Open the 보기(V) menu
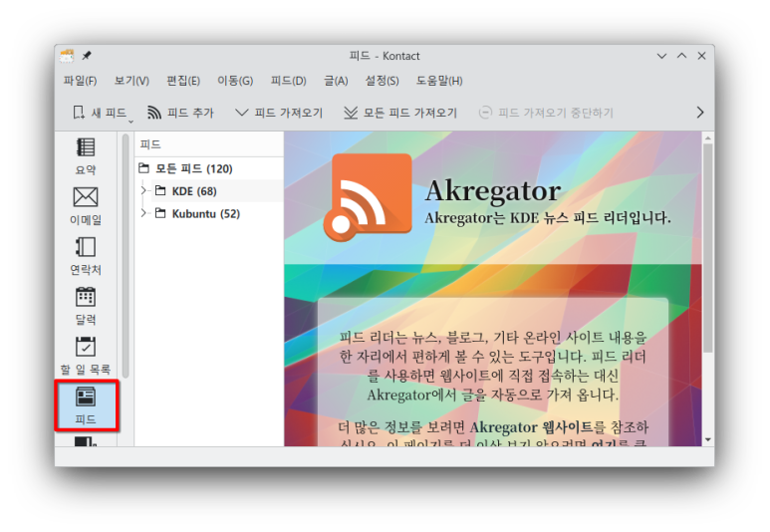Screen dimensions: 770x532 [131, 81]
